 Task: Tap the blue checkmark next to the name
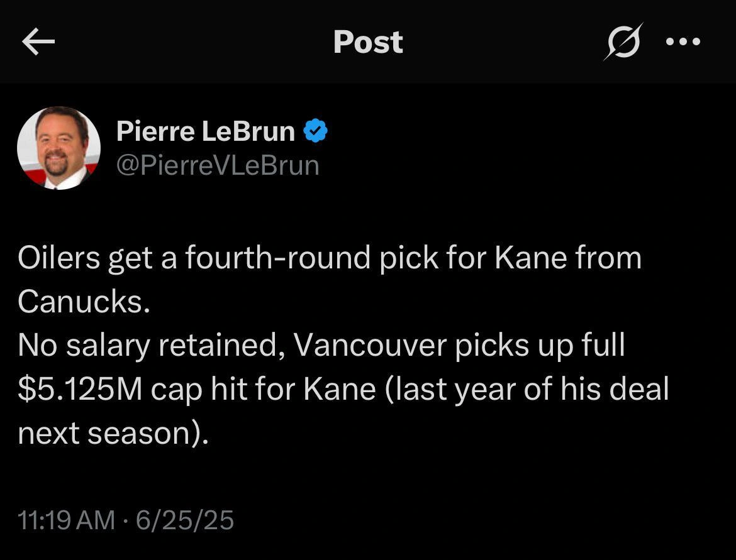316,130
